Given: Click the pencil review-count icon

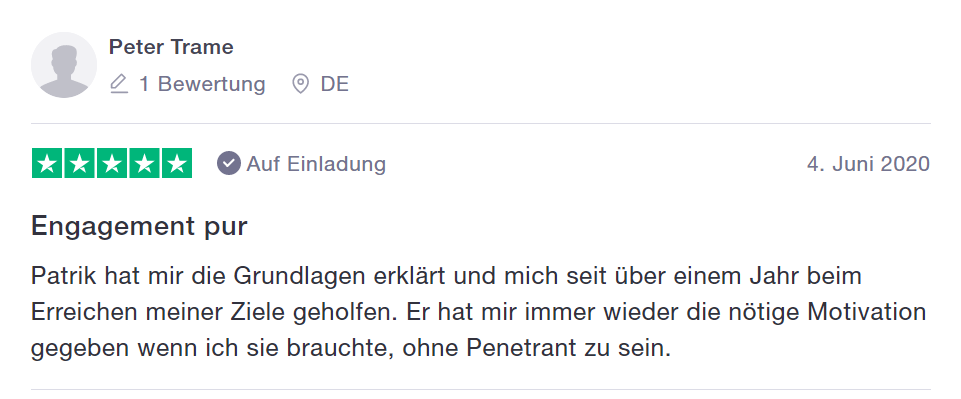Looking at the screenshot, I should [119, 84].
